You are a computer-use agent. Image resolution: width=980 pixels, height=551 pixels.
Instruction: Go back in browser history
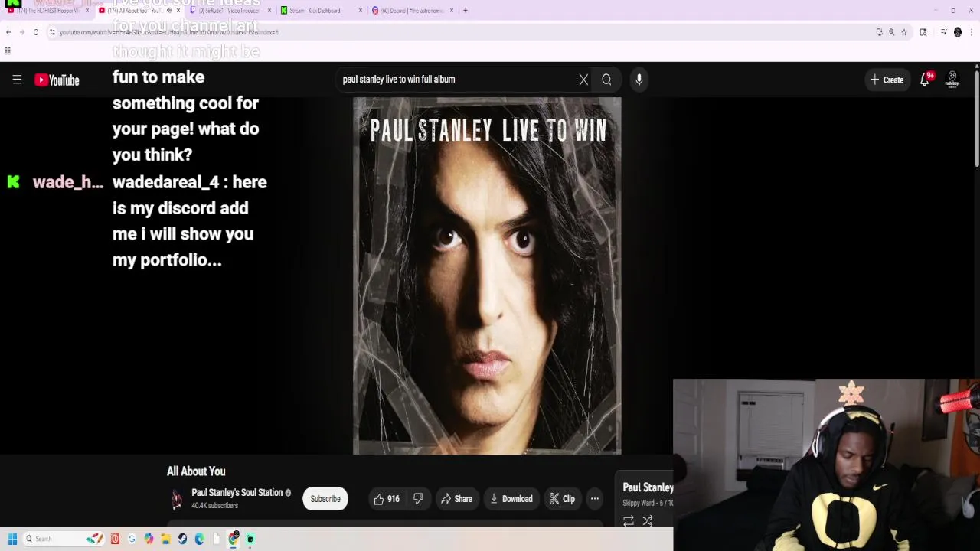point(8,32)
